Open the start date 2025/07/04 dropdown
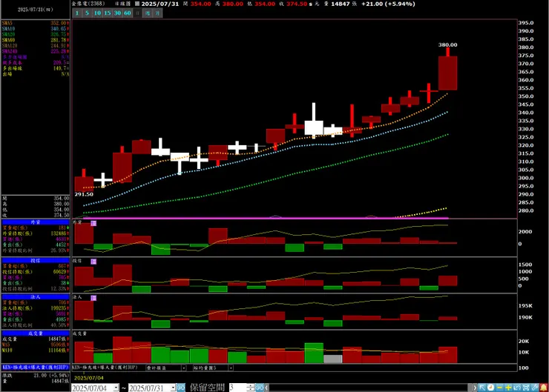The width and height of the screenshot is (549, 392). click(116, 388)
